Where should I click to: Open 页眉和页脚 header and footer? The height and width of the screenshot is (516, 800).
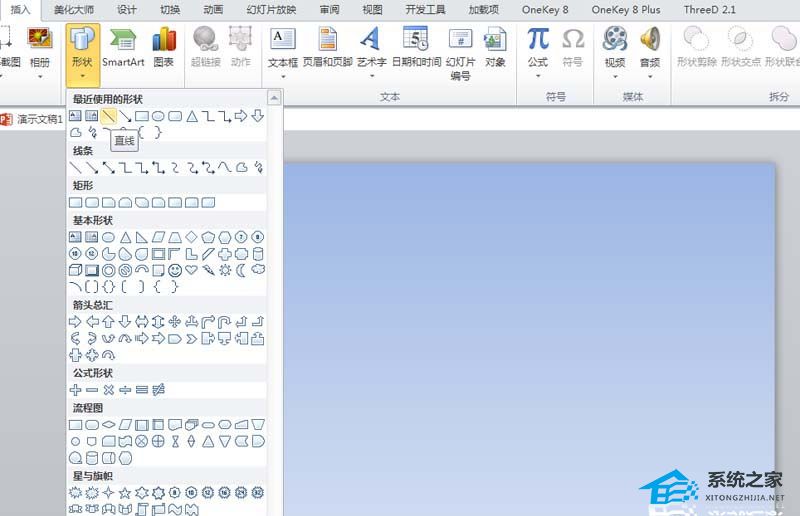(328, 48)
